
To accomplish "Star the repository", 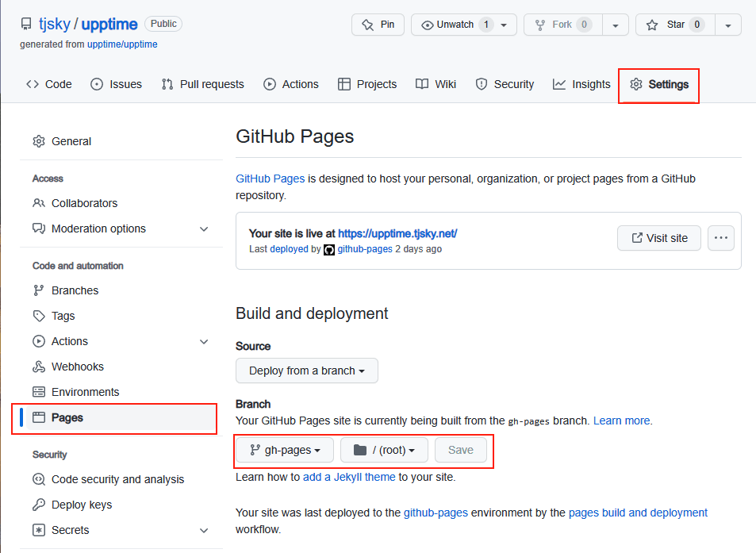I will tap(675, 25).
